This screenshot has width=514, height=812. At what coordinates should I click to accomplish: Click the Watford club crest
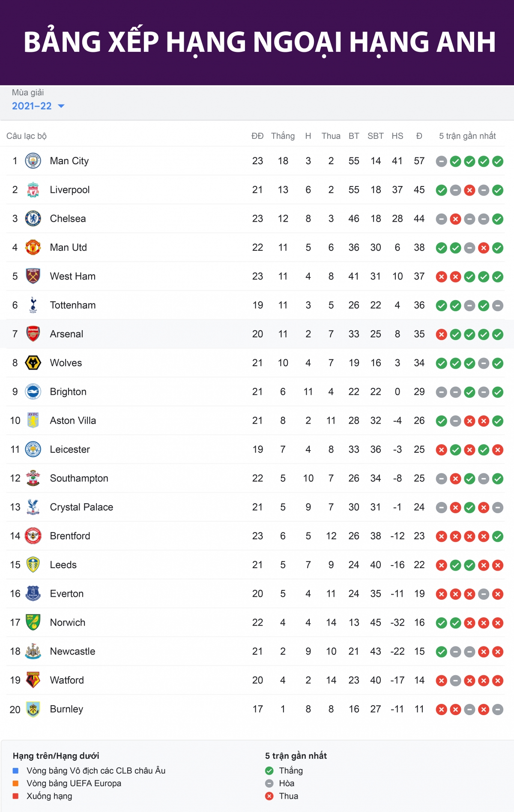(33, 680)
